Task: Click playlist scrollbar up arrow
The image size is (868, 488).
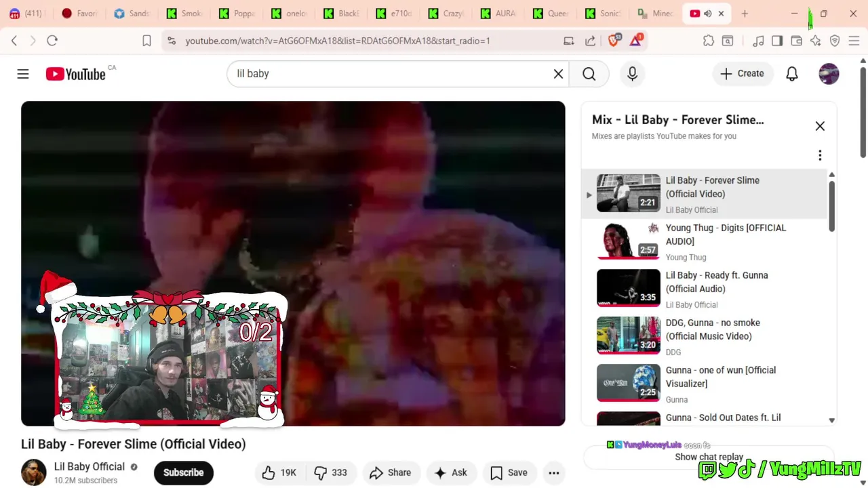Action: click(x=832, y=175)
